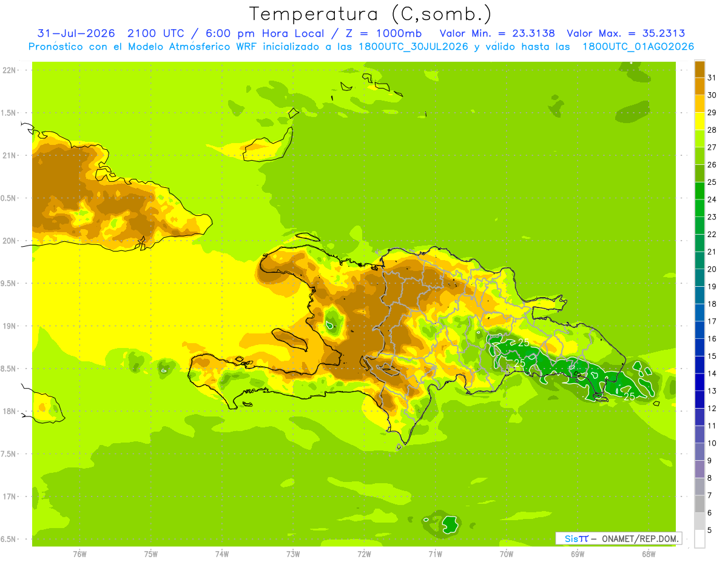Click longitude label '76W'
This screenshot has height=562, width=728.
[79, 554]
